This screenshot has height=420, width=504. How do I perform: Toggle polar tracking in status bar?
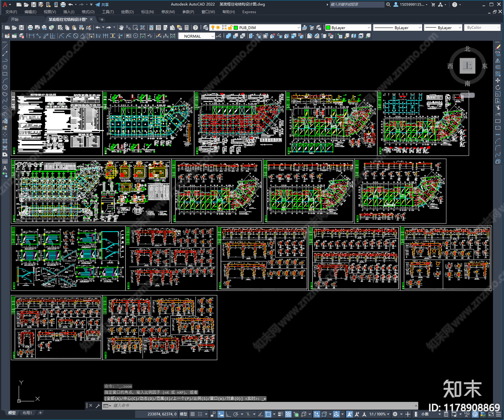pyautogui.click(x=236, y=414)
